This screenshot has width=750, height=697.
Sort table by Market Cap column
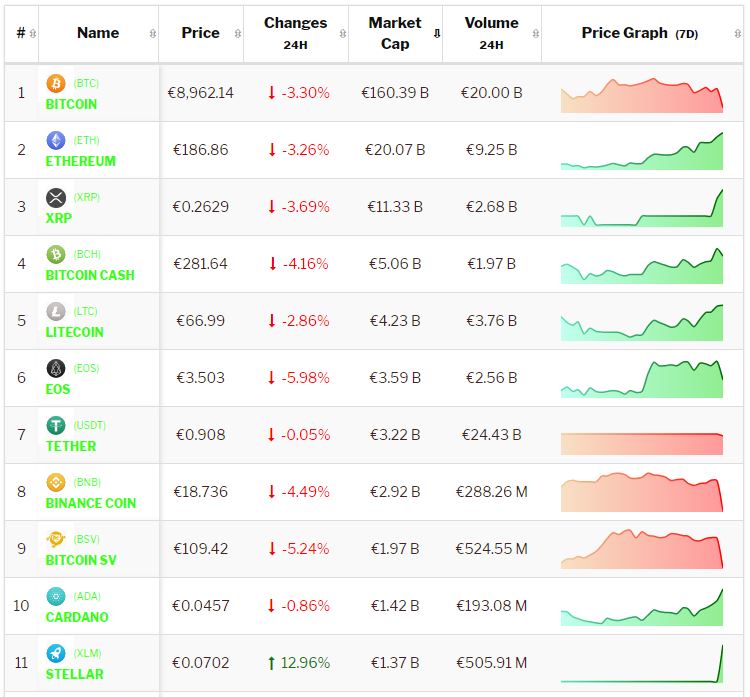click(395, 33)
